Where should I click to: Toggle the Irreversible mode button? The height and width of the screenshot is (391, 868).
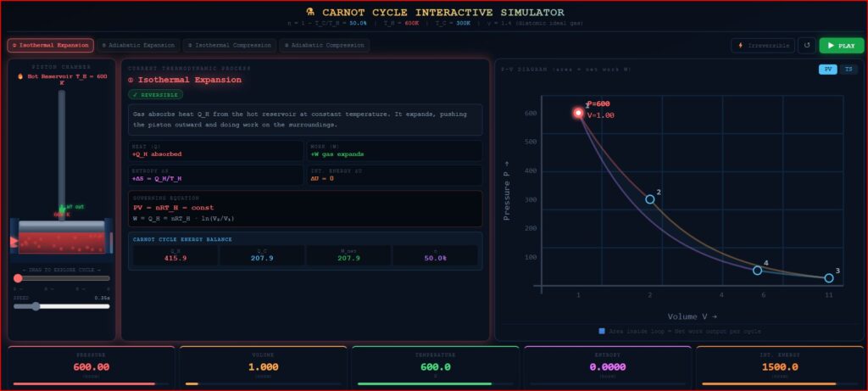pyautogui.click(x=763, y=46)
